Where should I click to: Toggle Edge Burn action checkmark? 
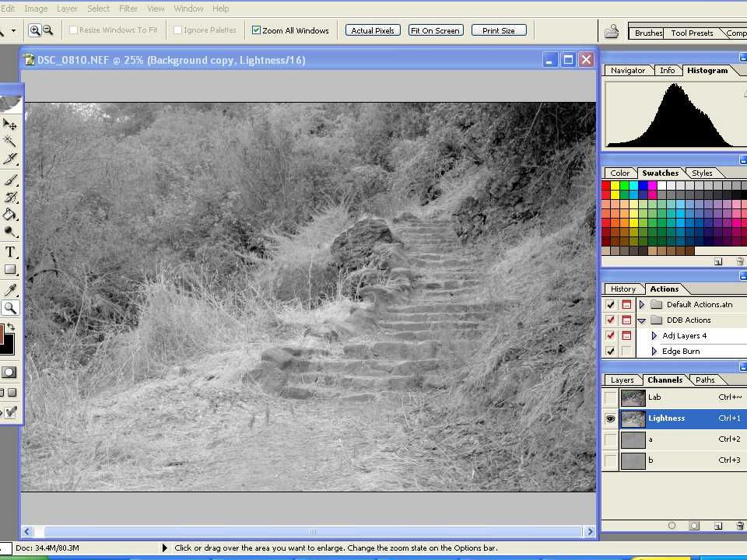(x=610, y=351)
